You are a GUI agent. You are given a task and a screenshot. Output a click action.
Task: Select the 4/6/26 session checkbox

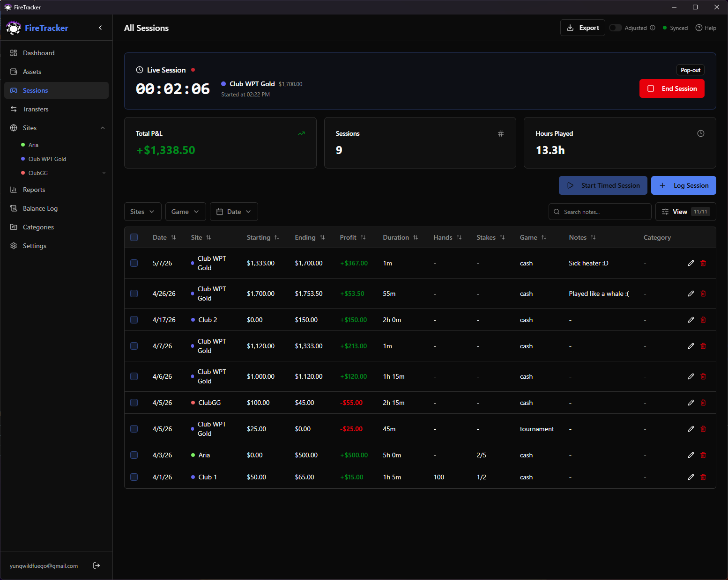pos(134,376)
